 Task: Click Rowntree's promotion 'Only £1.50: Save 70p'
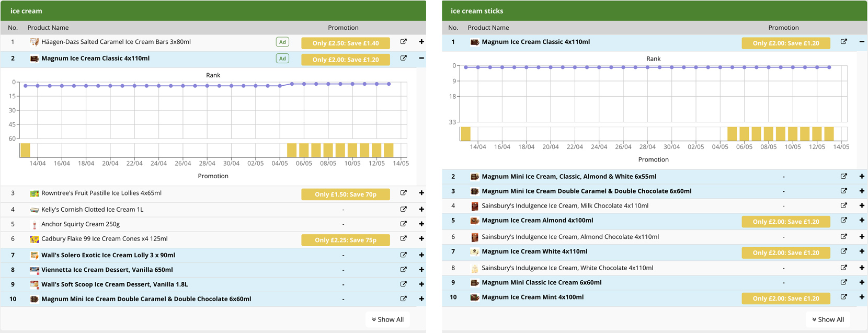click(346, 194)
